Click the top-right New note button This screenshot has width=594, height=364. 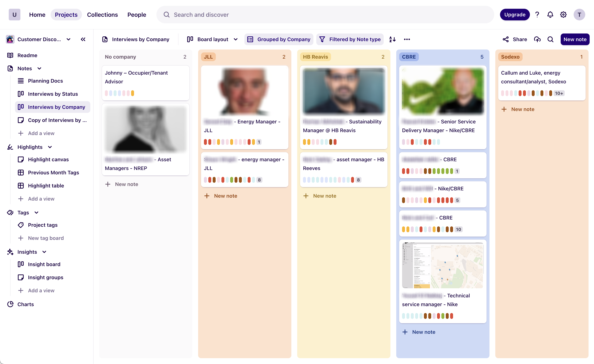(575, 39)
